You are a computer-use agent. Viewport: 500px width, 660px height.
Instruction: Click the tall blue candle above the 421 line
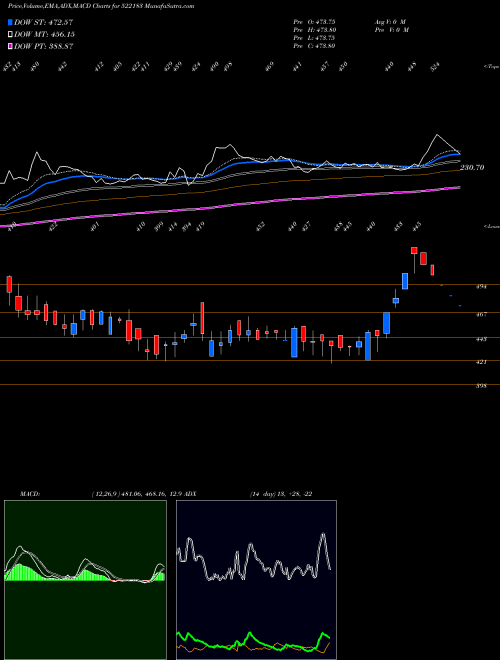(x=368, y=346)
